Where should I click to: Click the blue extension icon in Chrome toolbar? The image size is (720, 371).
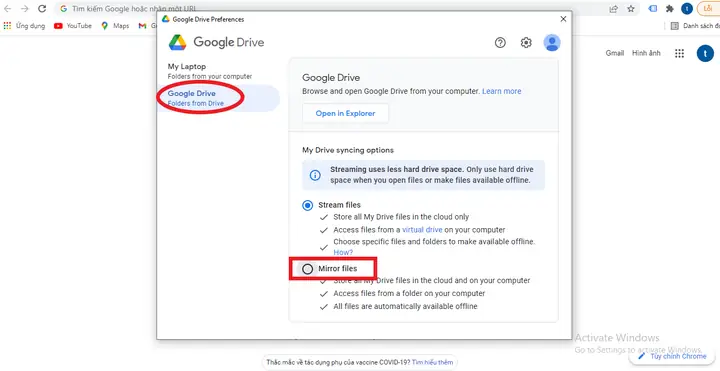point(652,9)
